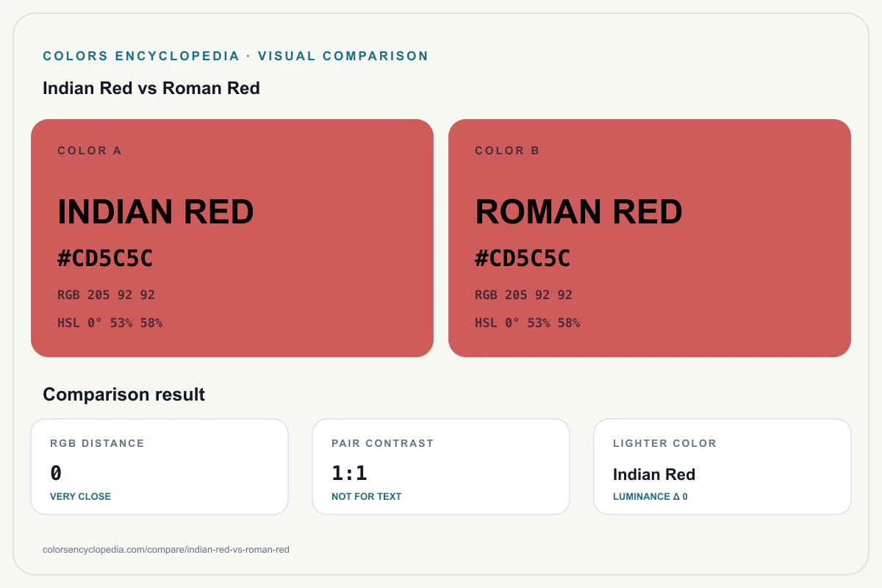Click the INDIAN RED heading text
The image size is (882, 588).
pyautogui.click(x=156, y=212)
